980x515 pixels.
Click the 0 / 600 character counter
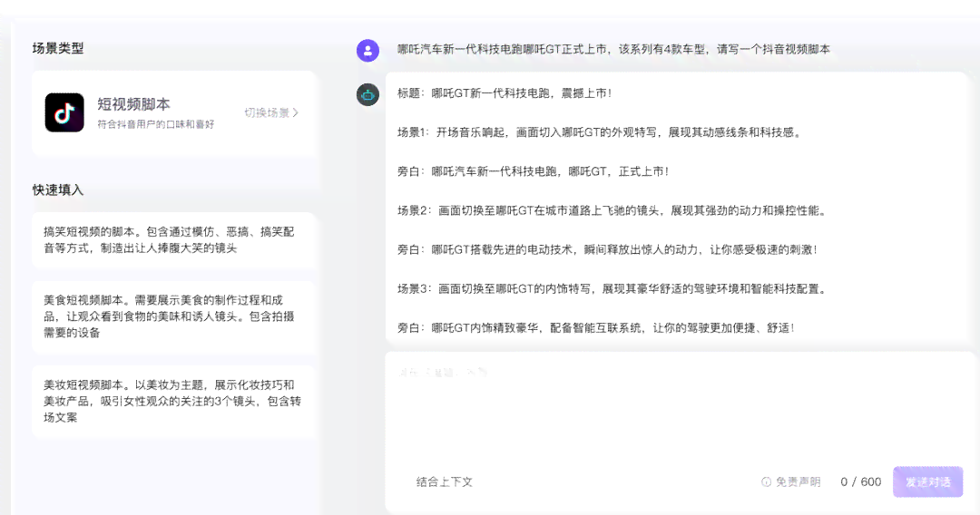coord(860,482)
